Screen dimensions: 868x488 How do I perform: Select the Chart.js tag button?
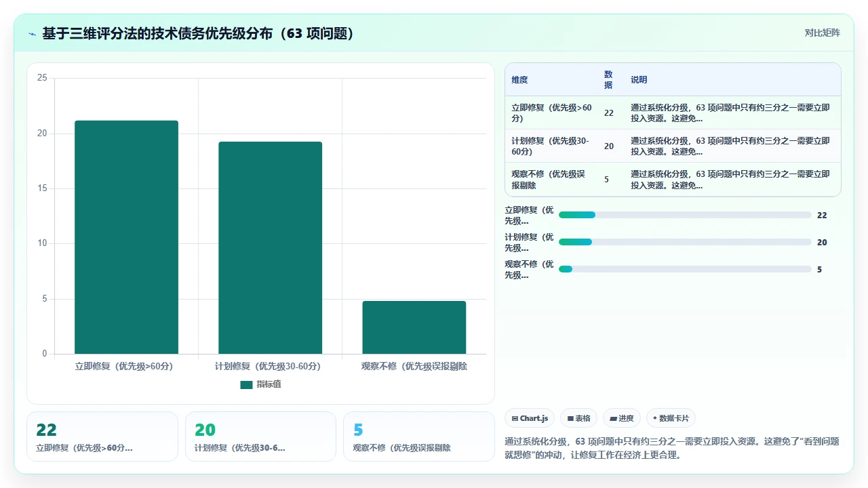coord(530,418)
